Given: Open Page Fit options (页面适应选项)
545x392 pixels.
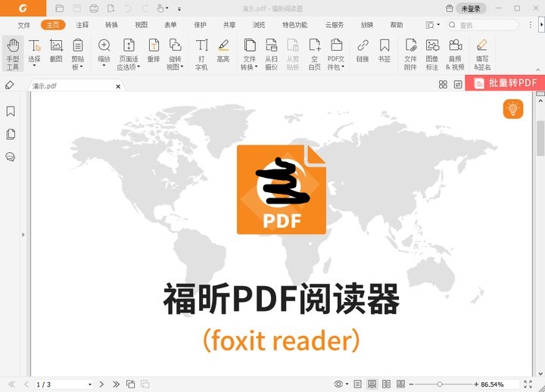Looking at the screenshot, I should pos(129,54).
